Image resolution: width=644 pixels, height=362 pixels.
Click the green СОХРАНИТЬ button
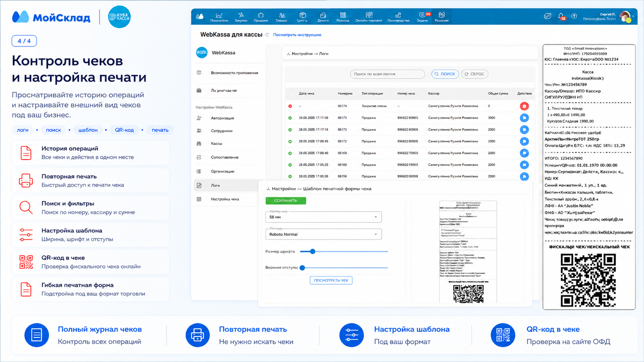pos(286,200)
